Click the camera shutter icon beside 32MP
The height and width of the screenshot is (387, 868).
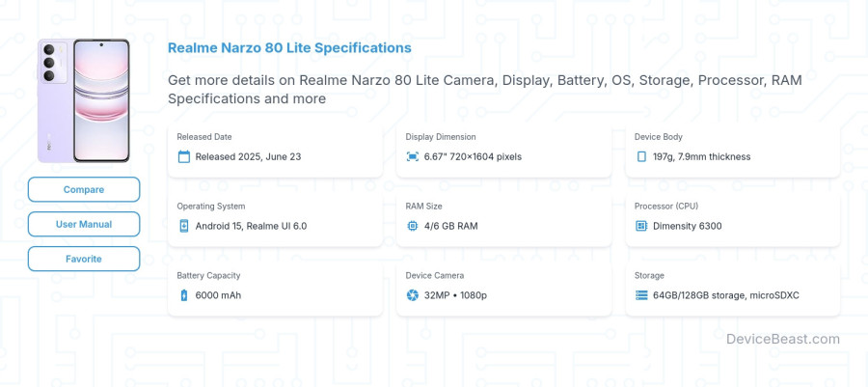point(413,295)
